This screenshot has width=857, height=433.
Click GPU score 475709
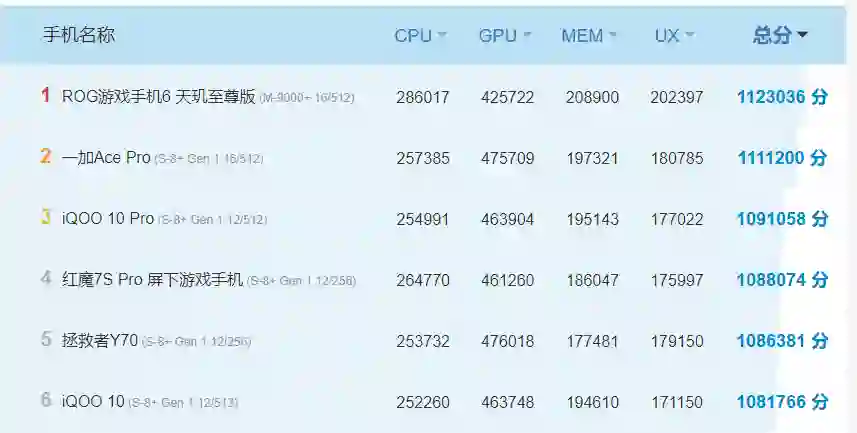508,159
